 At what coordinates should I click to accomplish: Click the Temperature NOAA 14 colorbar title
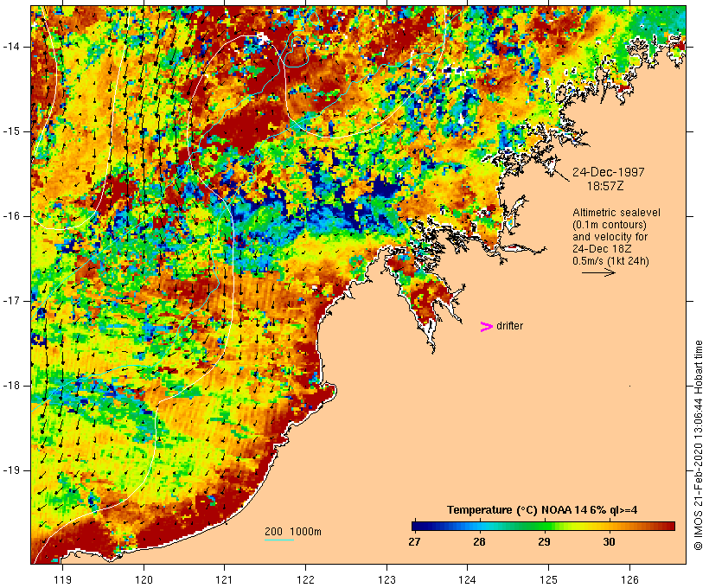(542, 510)
